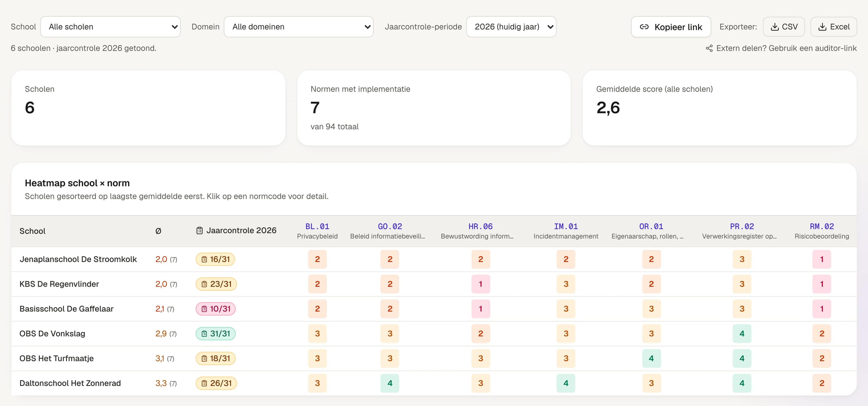The image size is (868, 406).
Task: Click the 31/31 jaarcontrole badge for Vonkslag
Action: tap(216, 334)
